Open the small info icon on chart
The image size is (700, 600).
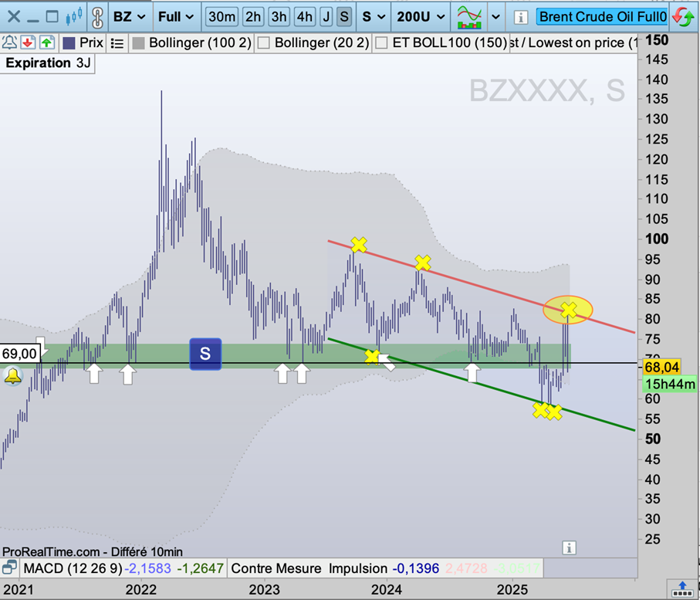pos(570,547)
